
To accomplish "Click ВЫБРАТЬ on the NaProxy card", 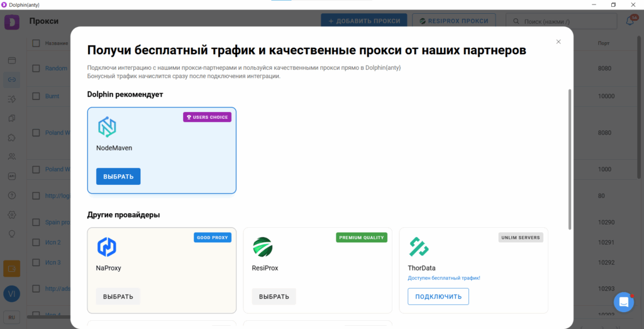I will [118, 296].
